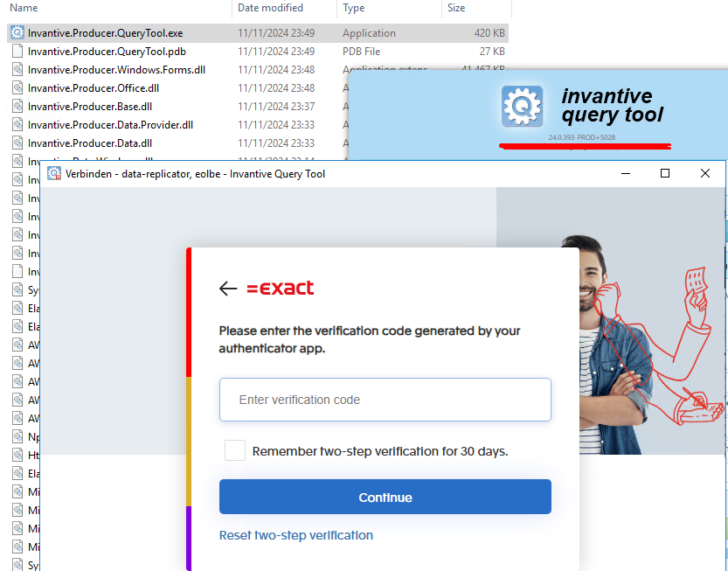Sort files by Name column header
This screenshot has width=728, height=571.
point(24,8)
